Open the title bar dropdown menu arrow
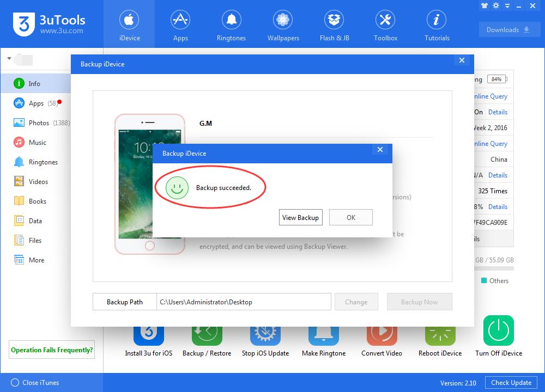Image resolution: width=545 pixels, height=392 pixels. coord(507,6)
